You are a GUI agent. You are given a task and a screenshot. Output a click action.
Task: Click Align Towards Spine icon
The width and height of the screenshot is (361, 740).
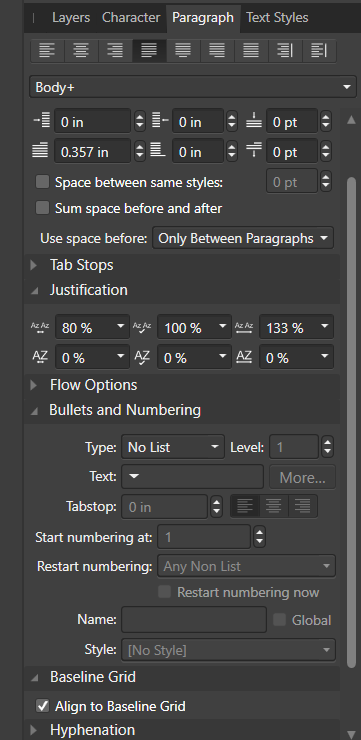tap(285, 50)
